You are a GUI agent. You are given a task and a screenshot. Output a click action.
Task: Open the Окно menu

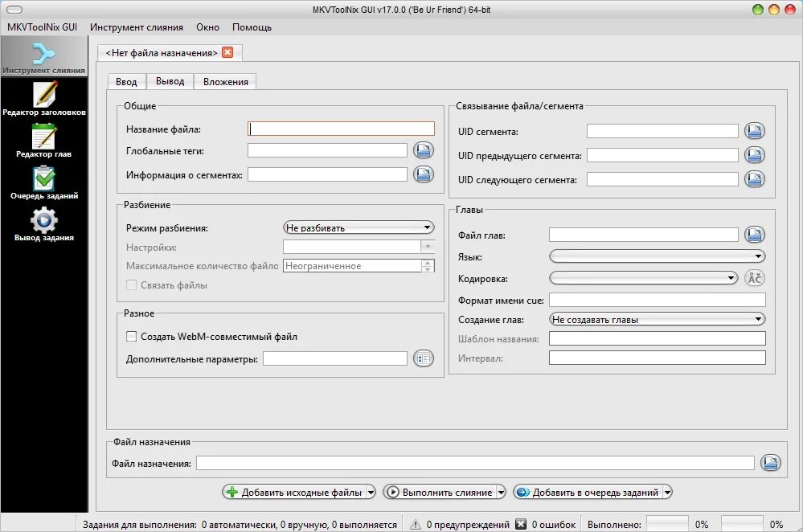pyautogui.click(x=207, y=27)
